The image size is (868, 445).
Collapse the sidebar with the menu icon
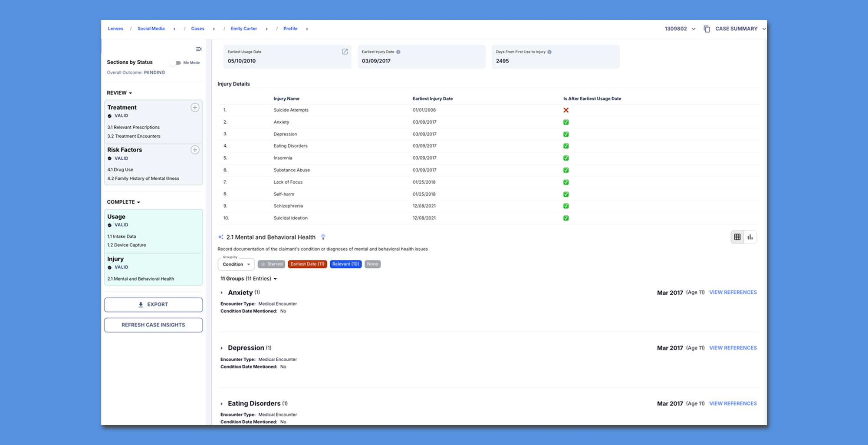tap(199, 49)
